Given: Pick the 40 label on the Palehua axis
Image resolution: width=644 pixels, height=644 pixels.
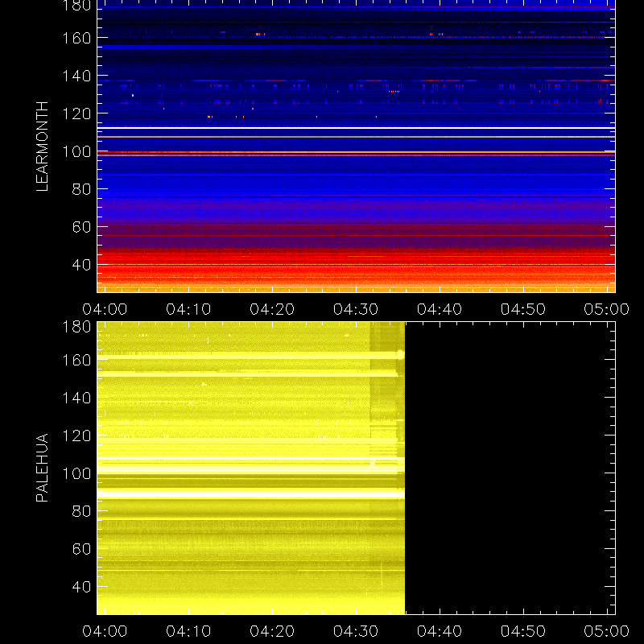Looking at the screenshot, I should pos(81,587).
